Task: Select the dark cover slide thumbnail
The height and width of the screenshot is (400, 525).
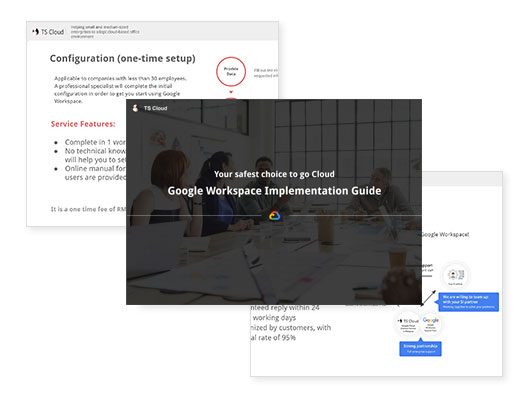Action: point(274,202)
